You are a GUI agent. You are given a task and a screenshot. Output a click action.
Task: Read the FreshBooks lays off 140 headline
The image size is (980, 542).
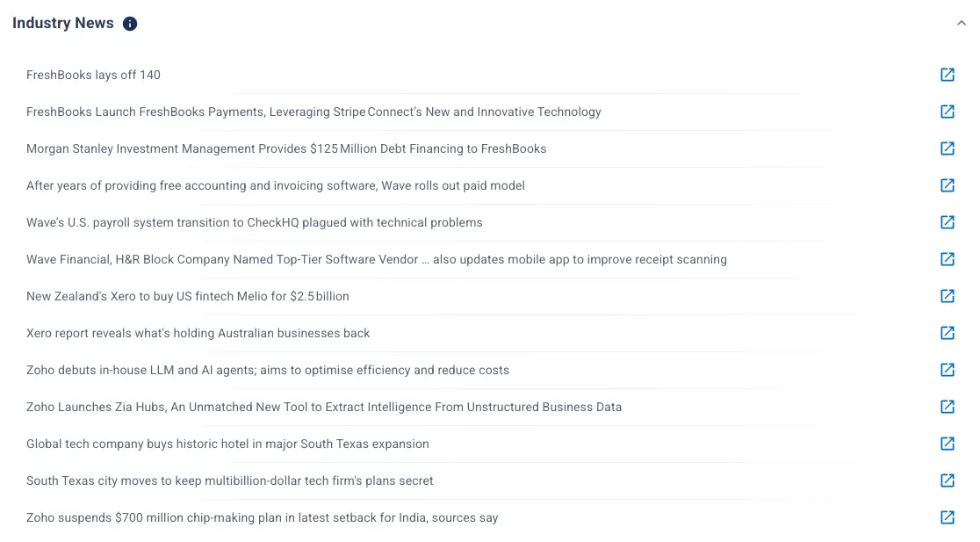pyautogui.click(x=93, y=75)
